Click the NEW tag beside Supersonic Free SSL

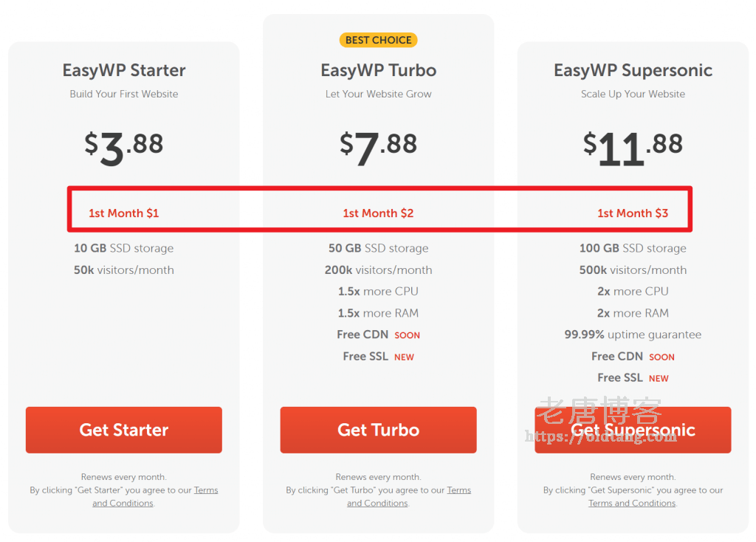point(659,379)
